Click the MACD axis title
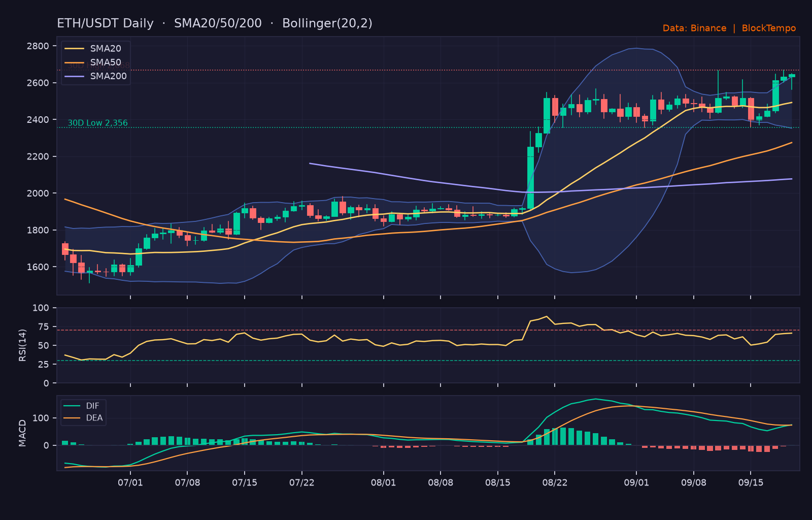Viewport: 812px width, 520px height. point(22,433)
